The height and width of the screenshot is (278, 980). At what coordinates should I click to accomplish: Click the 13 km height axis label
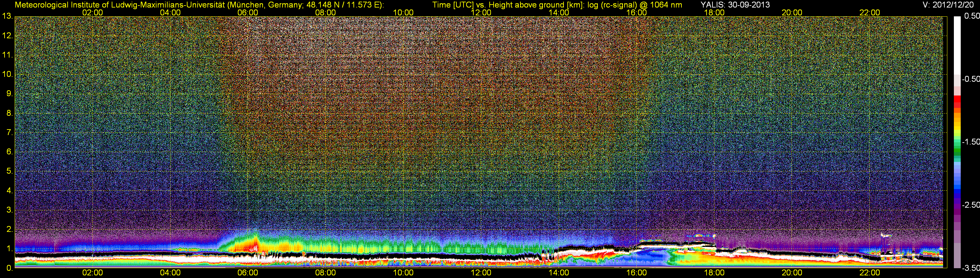click(x=8, y=16)
